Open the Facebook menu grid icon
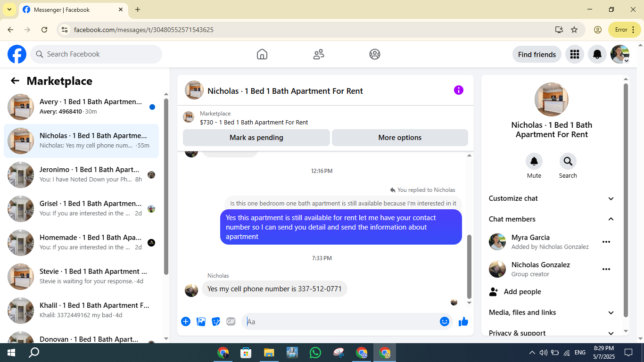 click(x=574, y=55)
